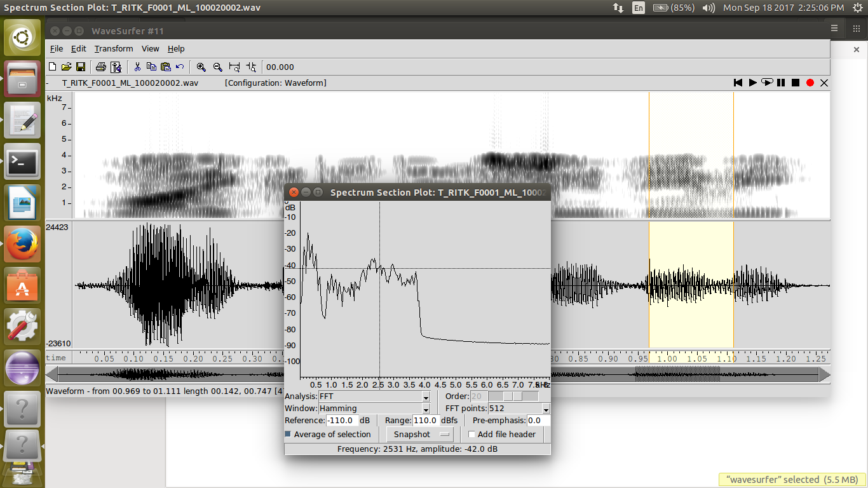Click the time display 00.000
868x488 pixels.
(280, 67)
